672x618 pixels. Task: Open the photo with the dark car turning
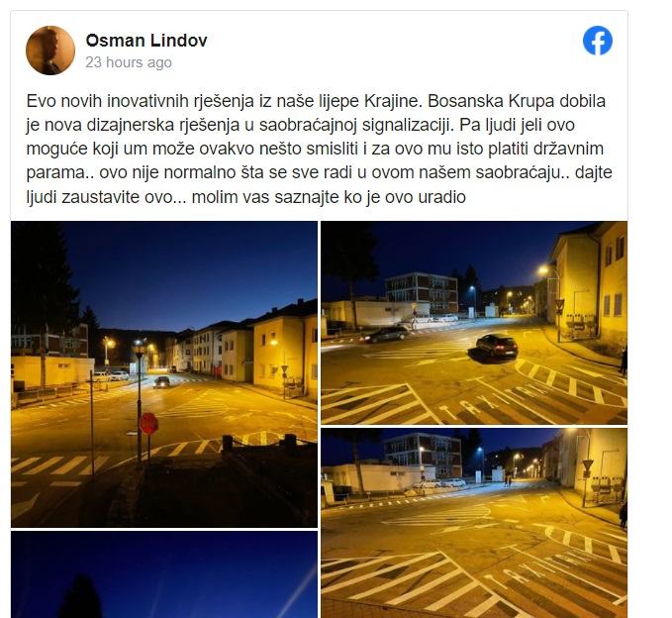[x=474, y=323]
